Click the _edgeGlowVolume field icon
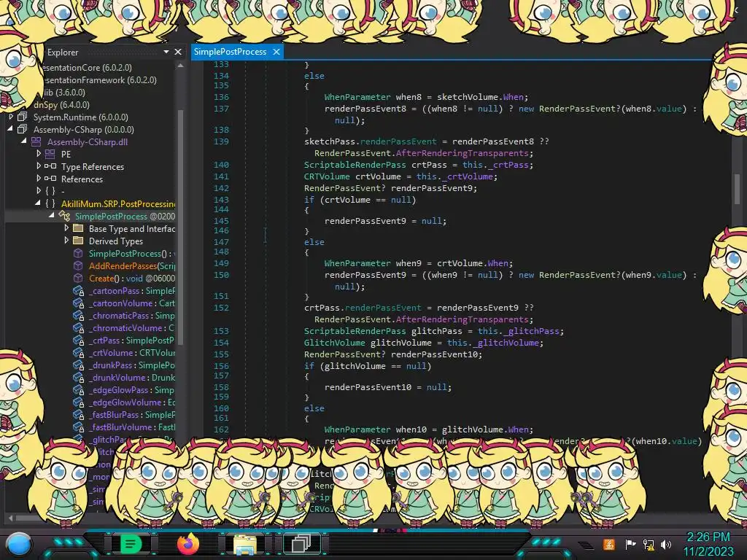Image resolution: width=747 pixels, height=560 pixels. point(78,402)
